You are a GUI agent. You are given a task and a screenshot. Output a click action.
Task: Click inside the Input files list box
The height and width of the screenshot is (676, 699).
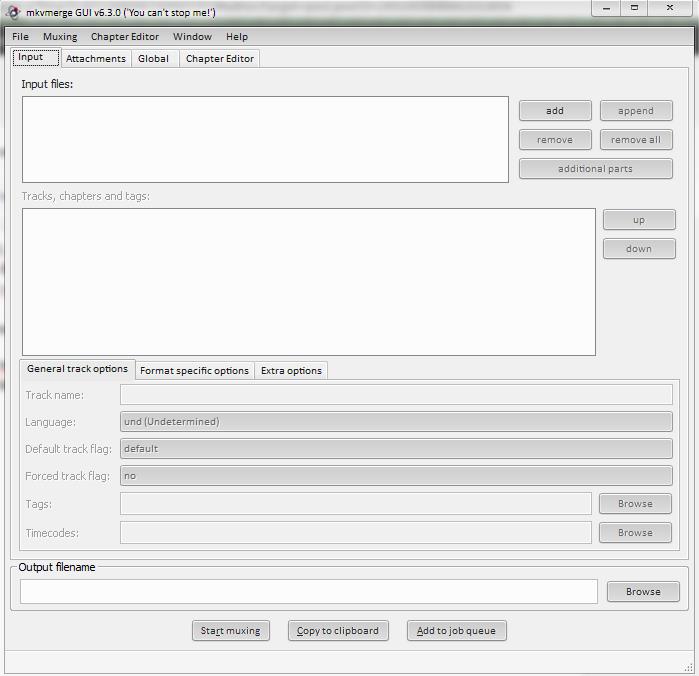(x=265, y=139)
